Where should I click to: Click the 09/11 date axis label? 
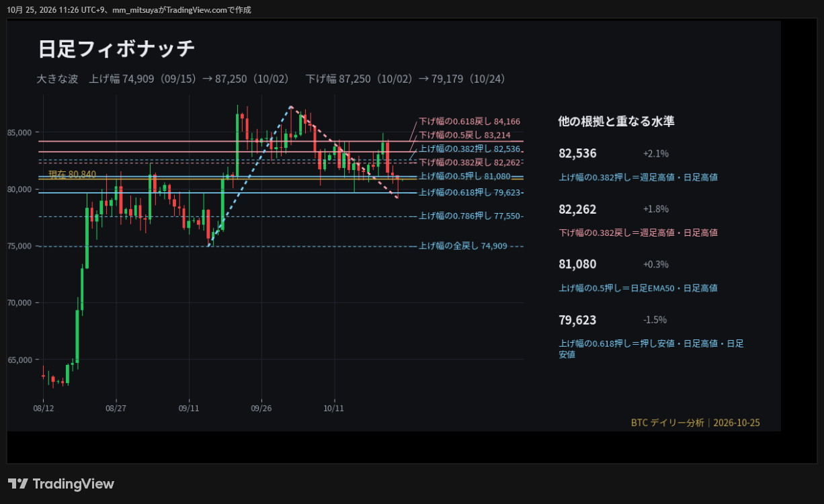click(x=189, y=408)
